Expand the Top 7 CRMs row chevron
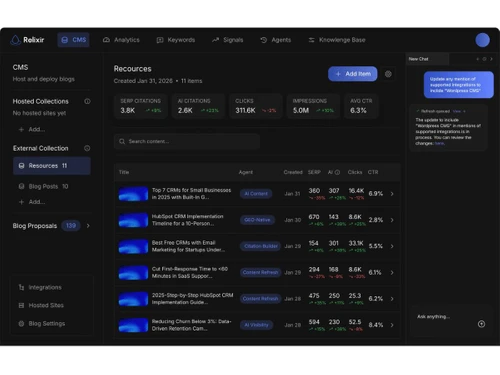500x375 pixels. coord(392,194)
